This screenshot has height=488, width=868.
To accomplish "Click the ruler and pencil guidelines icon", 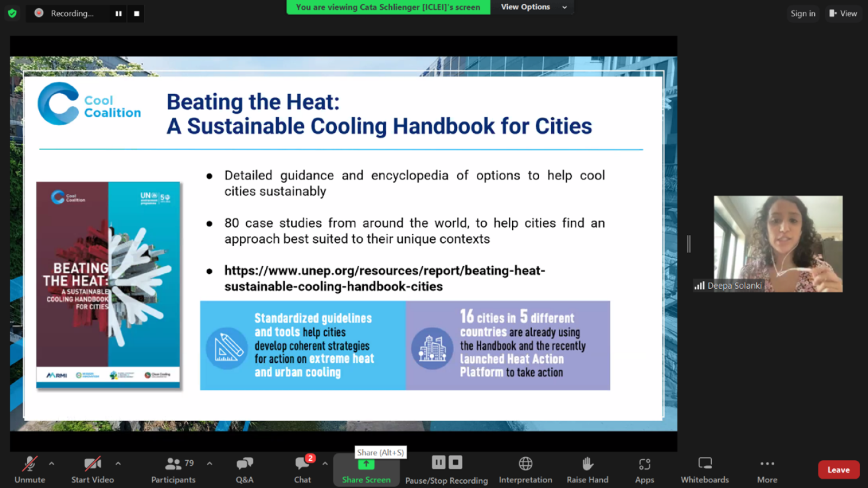I will click(227, 348).
